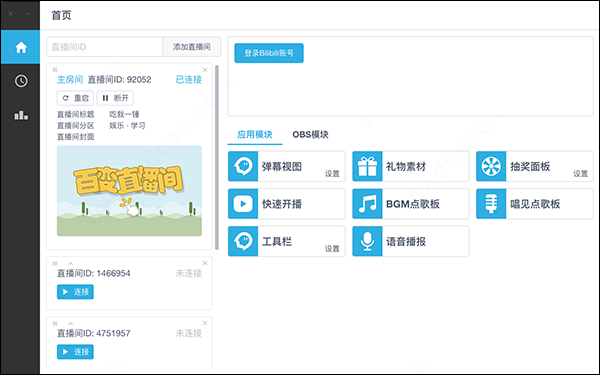The height and width of the screenshot is (375, 600).
Task: Click the 重启 restart button
Action: tap(75, 98)
